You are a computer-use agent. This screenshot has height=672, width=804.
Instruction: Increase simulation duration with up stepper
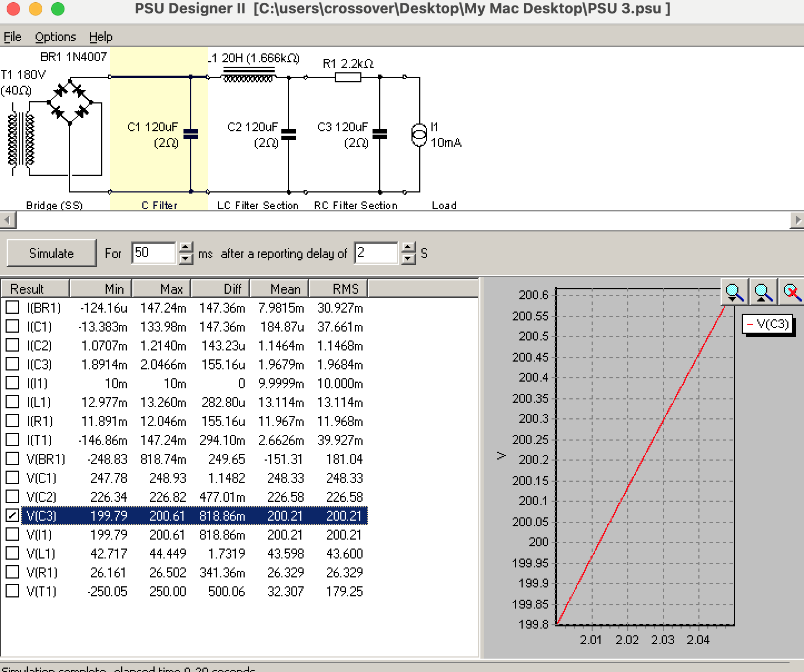(x=186, y=248)
